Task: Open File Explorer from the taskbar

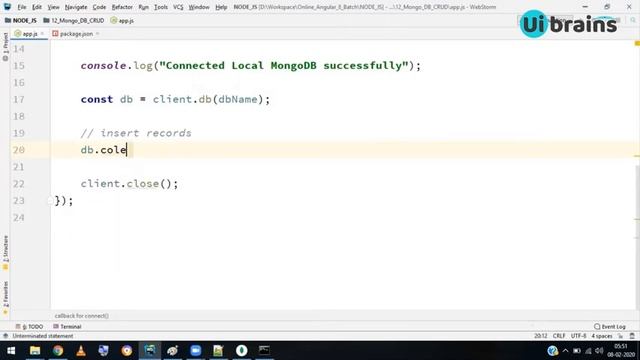Action: [35, 351]
